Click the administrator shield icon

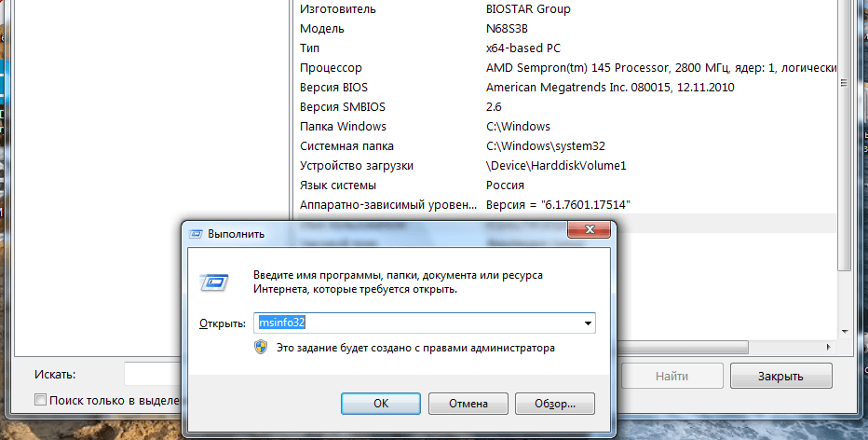[262, 348]
